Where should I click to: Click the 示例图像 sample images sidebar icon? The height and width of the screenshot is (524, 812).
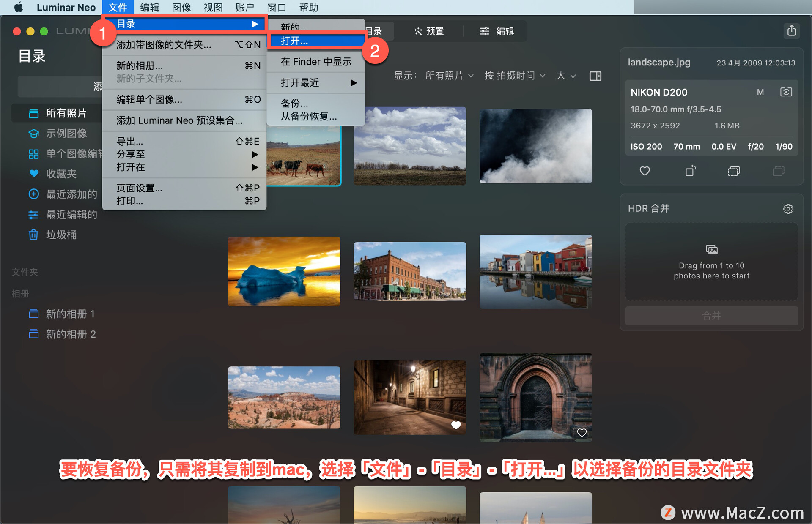pos(33,134)
